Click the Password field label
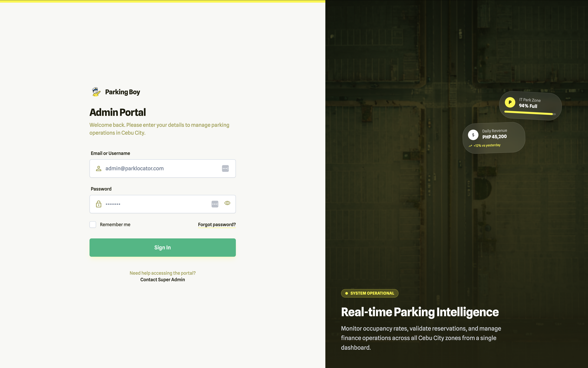Image resolution: width=588 pixels, height=368 pixels. (x=101, y=189)
